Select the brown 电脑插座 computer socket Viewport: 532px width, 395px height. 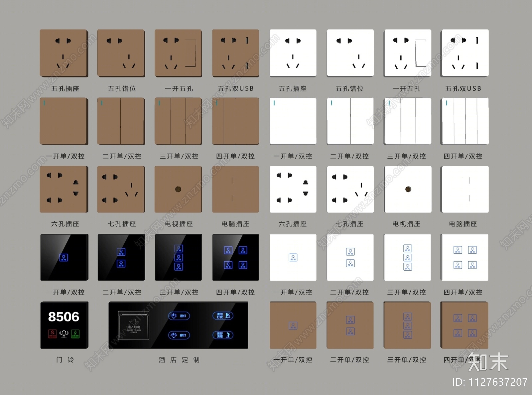(x=236, y=189)
